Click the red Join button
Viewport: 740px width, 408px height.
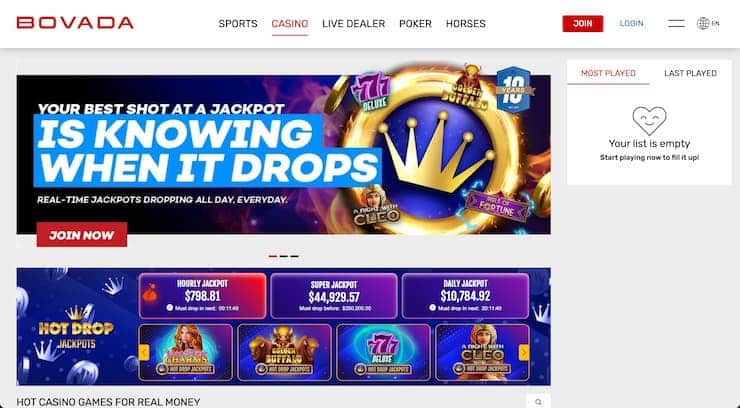pyautogui.click(x=582, y=24)
